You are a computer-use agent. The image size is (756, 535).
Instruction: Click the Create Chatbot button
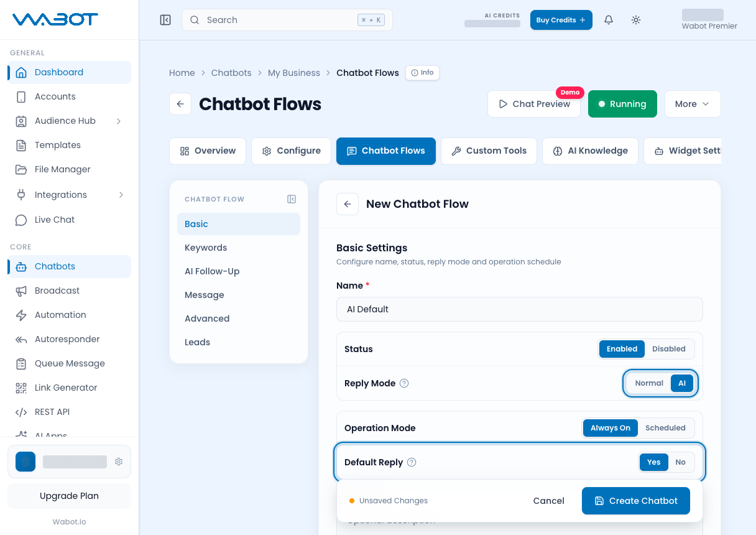coord(636,501)
